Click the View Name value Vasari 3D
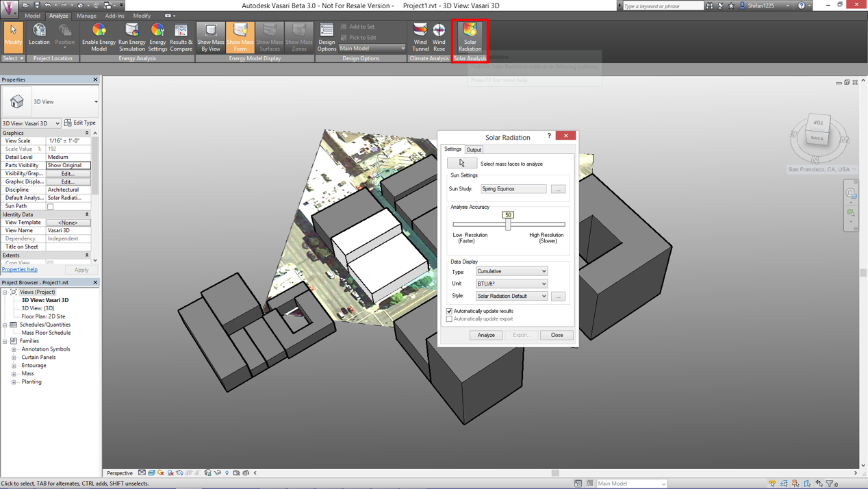 [x=68, y=231]
